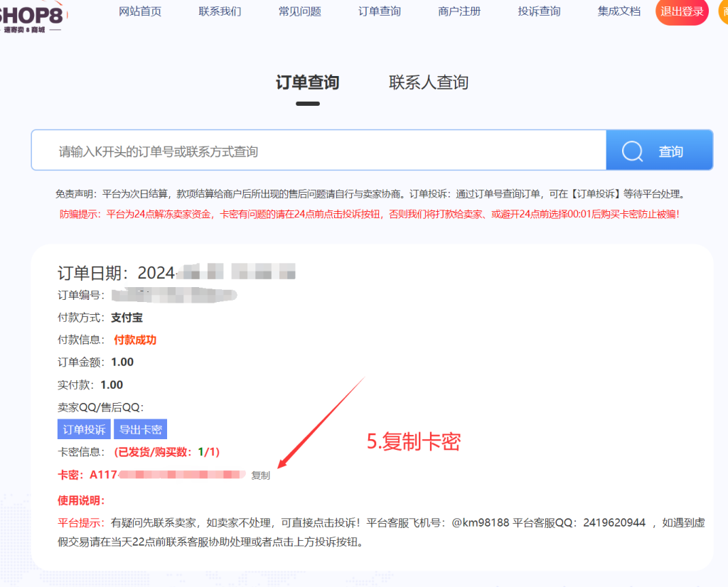The width and height of the screenshot is (728, 587).
Task: Click the SHOP8 logo
Action: pyautogui.click(x=31, y=18)
